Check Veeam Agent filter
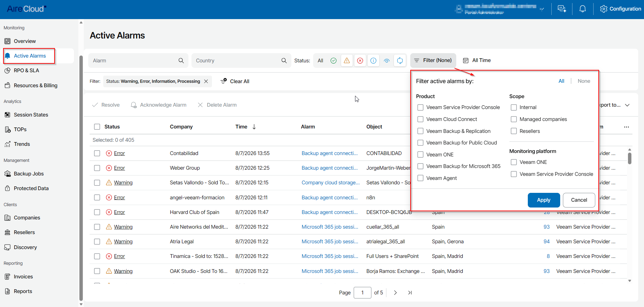The image size is (644, 307). (420, 178)
